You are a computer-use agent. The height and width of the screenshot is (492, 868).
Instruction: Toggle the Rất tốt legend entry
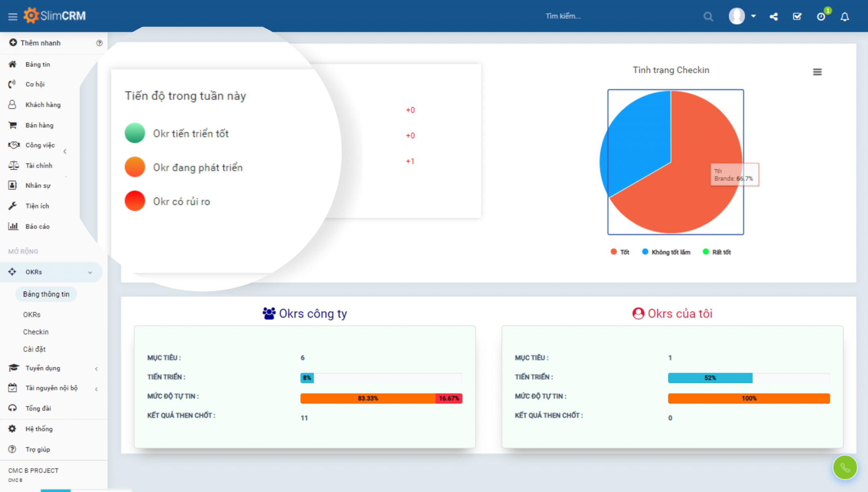[x=716, y=252]
